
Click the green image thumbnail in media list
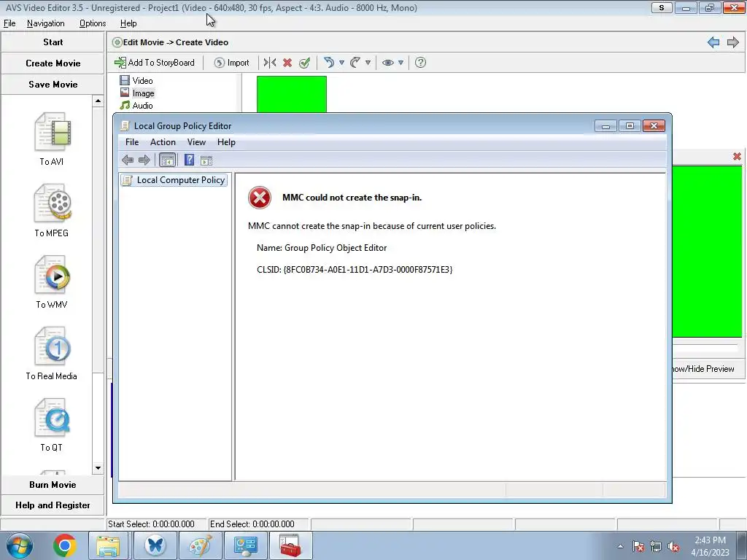click(292, 94)
